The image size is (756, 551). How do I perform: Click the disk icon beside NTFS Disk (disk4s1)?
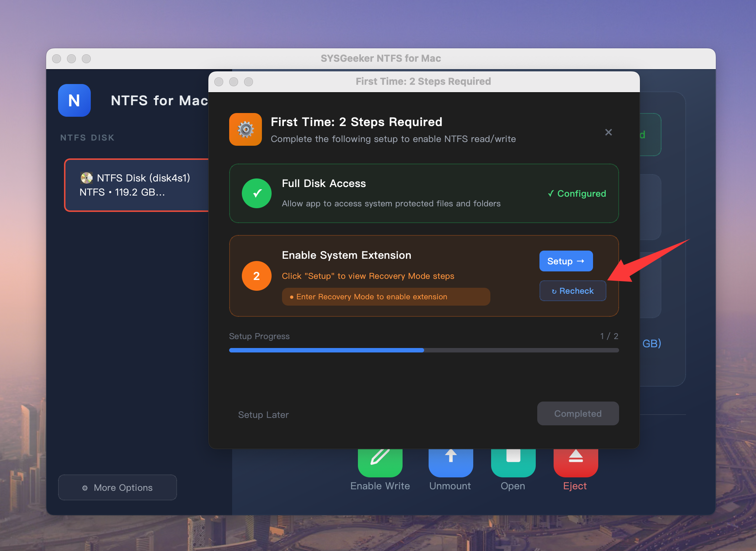point(86,178)
